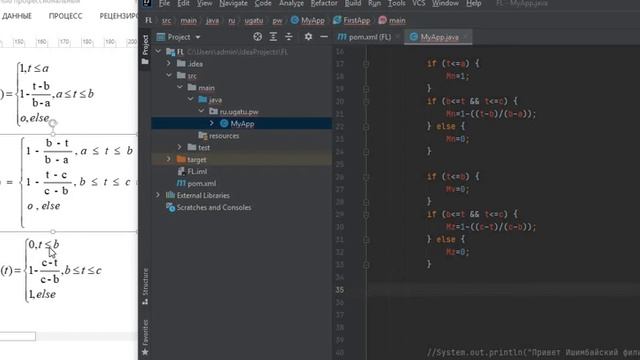Open the Build menu
This screenshot has height=360, width=640.
353,3
